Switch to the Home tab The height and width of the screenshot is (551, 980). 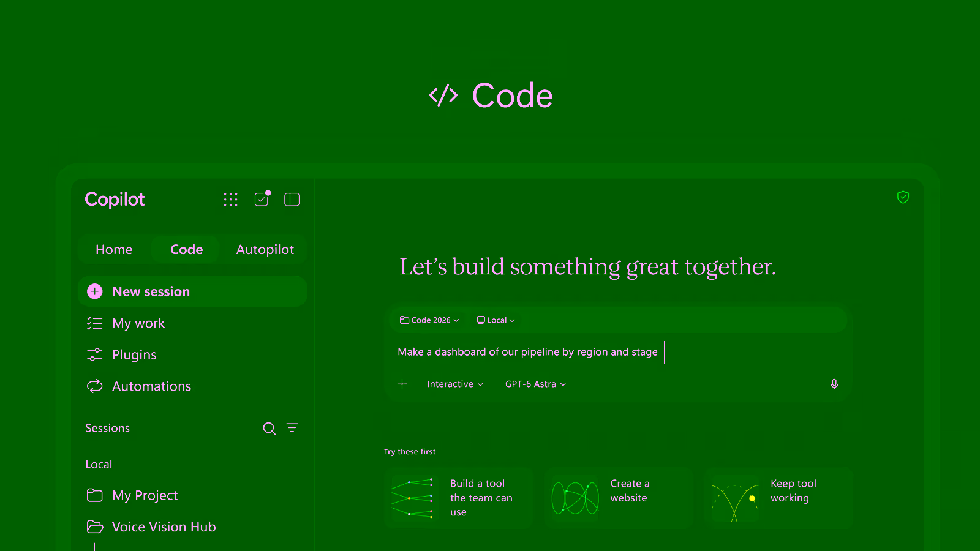pyautogui.click(x=114, y=250)
